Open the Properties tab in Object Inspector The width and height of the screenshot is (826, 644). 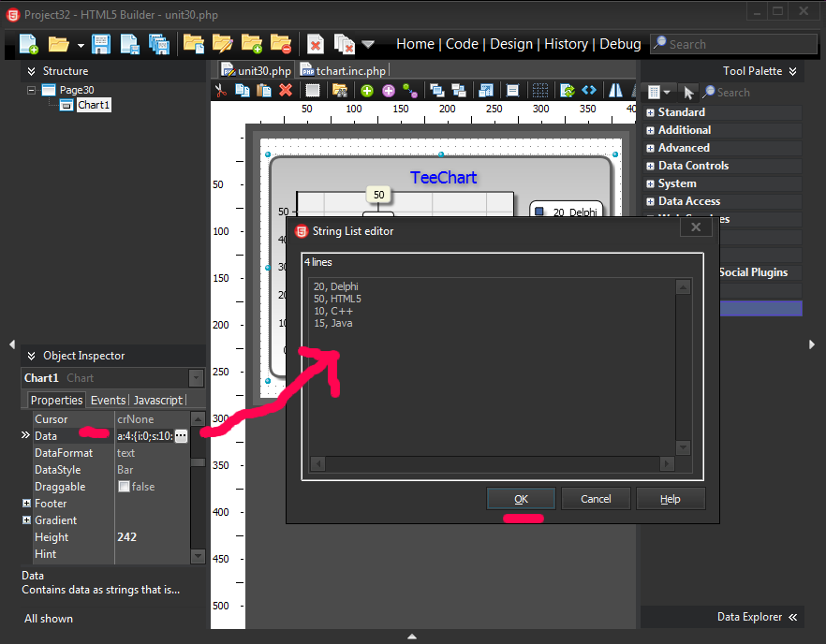[56, 401]
